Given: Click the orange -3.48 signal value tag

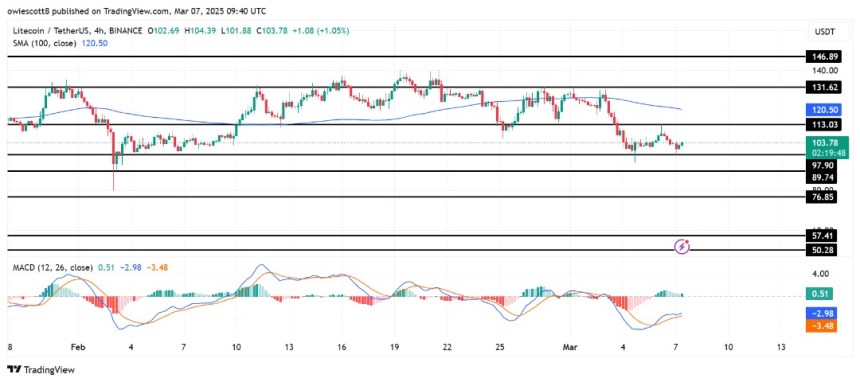Looking at the screenshot, I should tap(821, 326).
